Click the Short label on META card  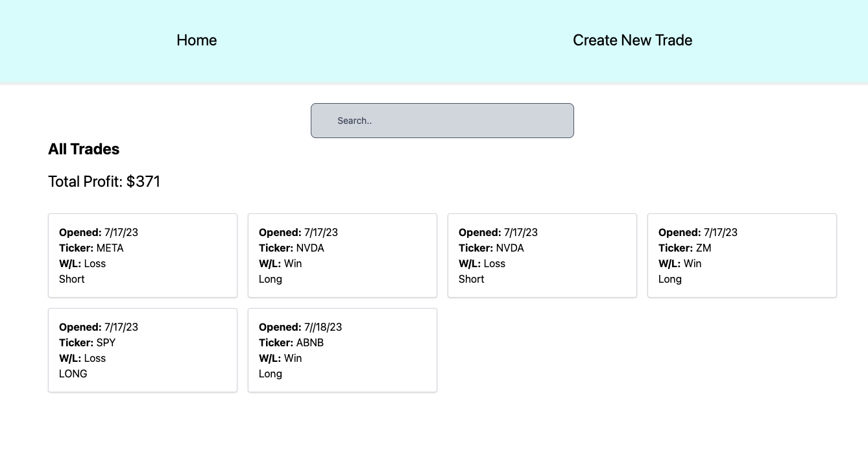point(72,279)
